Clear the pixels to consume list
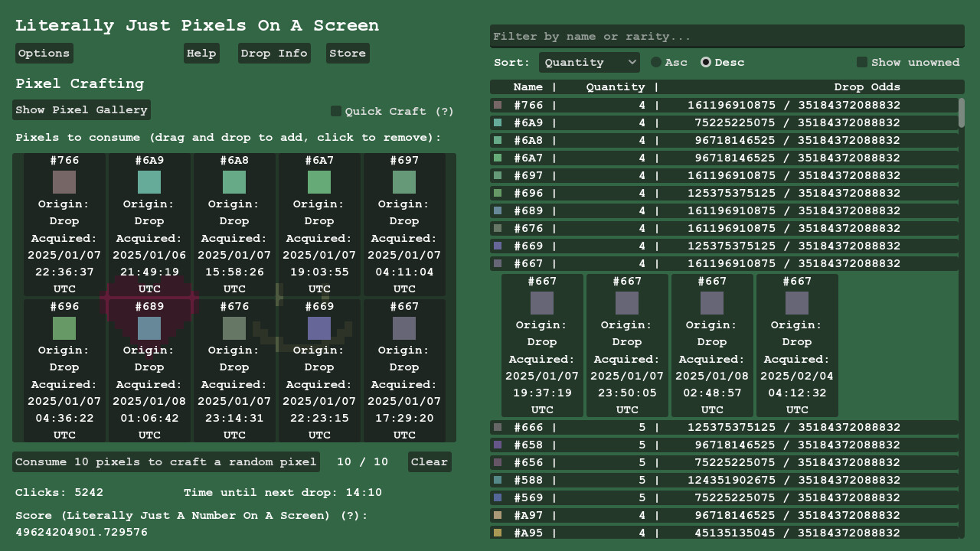This screenshot has height=551, width=980. (x=429, y=461)
